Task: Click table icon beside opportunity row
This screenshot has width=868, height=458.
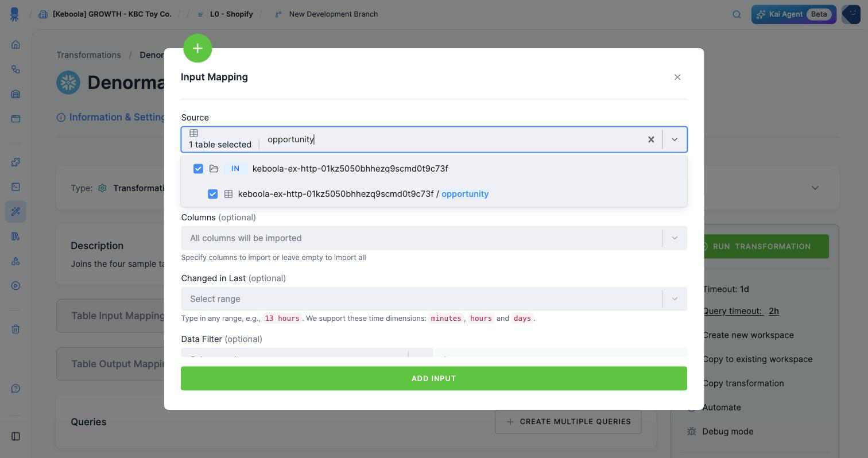Action: coord(228,194)
